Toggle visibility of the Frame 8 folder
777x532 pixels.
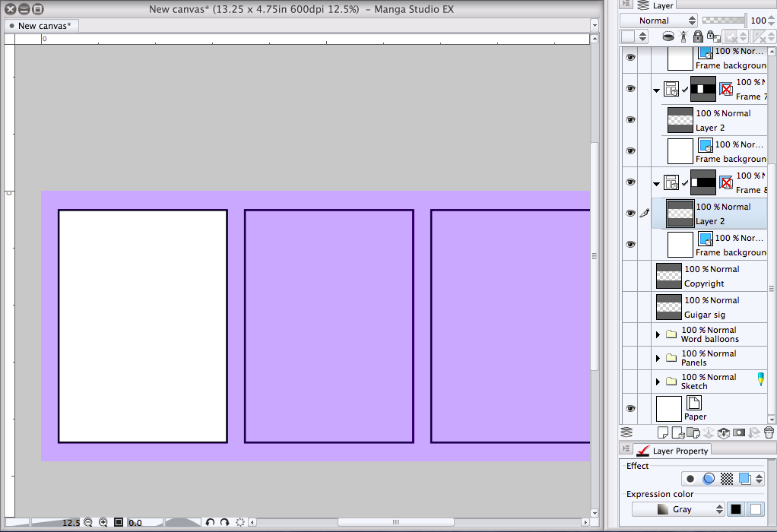(x=630, y=182)
